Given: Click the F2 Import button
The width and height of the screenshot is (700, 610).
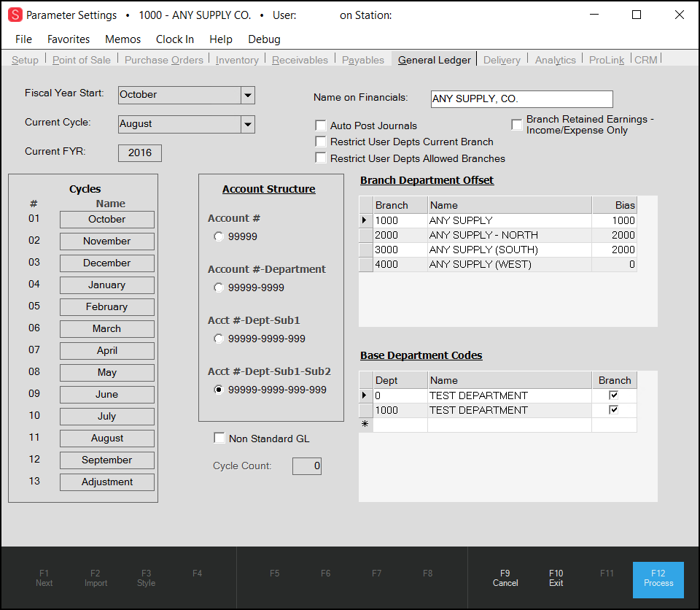Looking at the screenshot, I should pyautogui.click(x=96, y=579).
